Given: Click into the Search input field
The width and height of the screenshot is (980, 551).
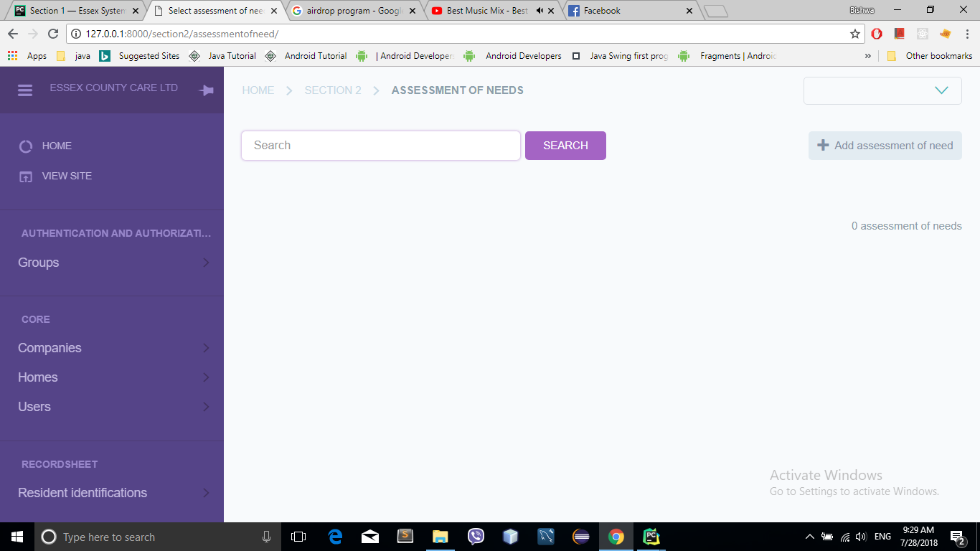Looking at the screenshot, I should click(x=380, y=146).
